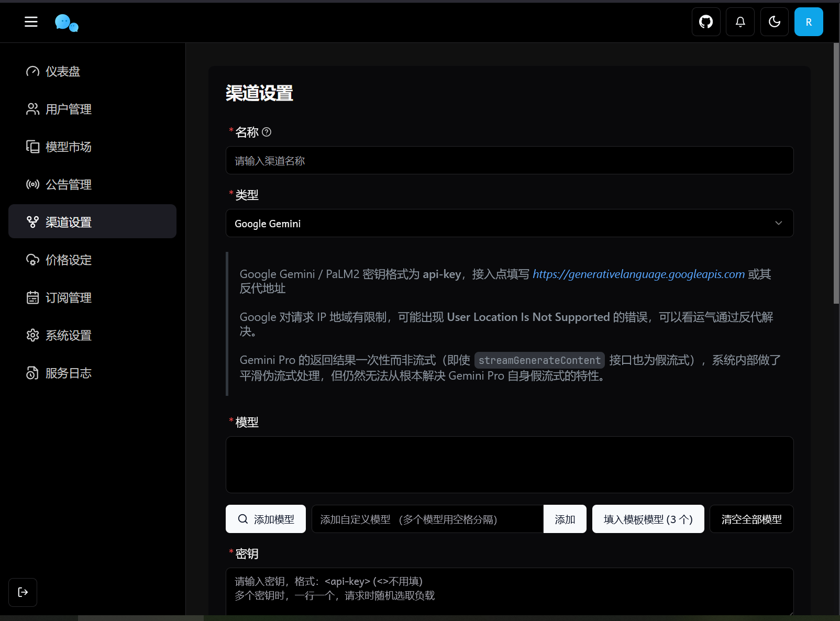840x621 pixels.
Task: Click the help icon beside 名称 label
Action: 267,132
